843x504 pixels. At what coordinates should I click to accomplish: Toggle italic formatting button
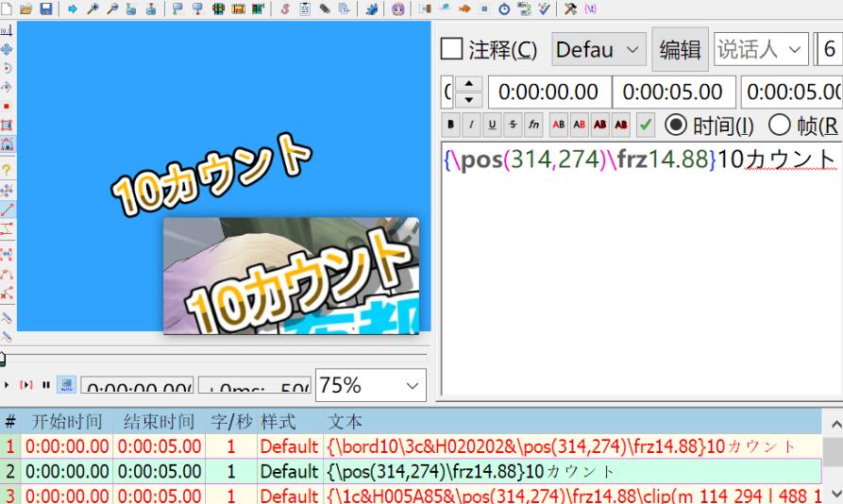tap(471, 125)
